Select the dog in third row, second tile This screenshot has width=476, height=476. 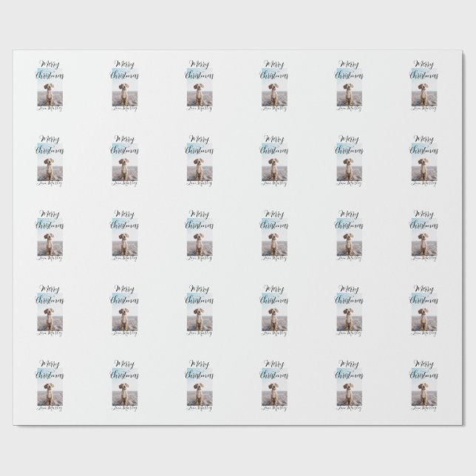(123, 243)
